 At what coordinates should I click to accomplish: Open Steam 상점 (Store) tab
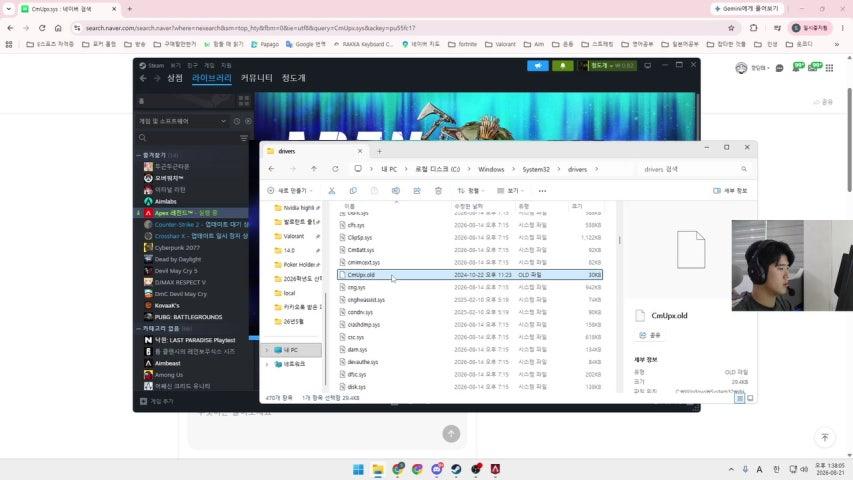175,78
